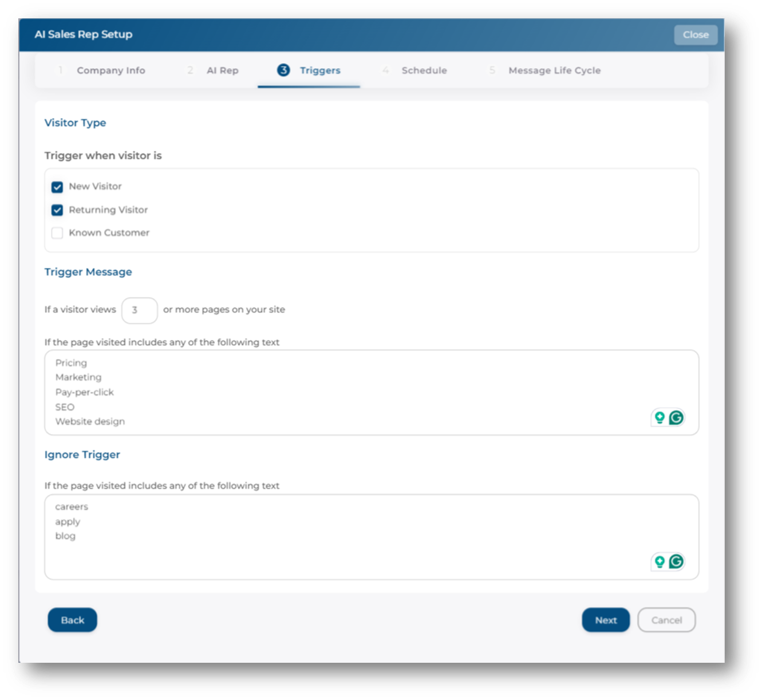Image resolution: width=762 pixels, height=700 pixels.
Task: Open the Message Life Cycle tab
Action: [545, 70]
